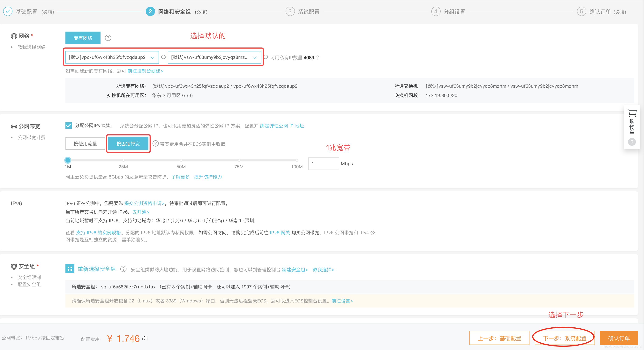Set bandwidth slider to 25M mark
This screenshot has height=350, width=644.
(123, 160)
